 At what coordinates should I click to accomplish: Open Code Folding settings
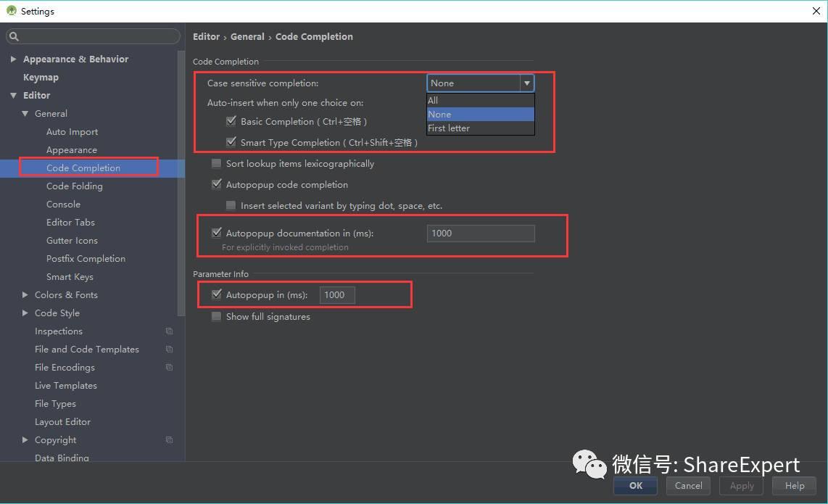click(x=75, y=186)
